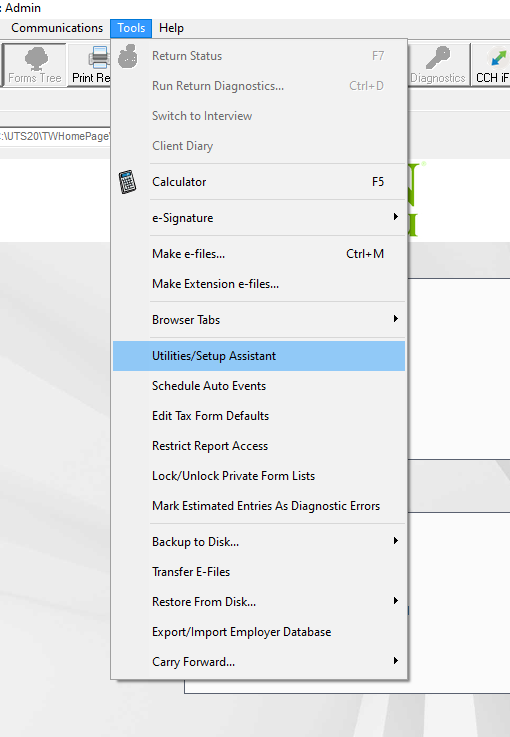
Task: Click the Calculator icon in menu
Action: coord(127,182)
